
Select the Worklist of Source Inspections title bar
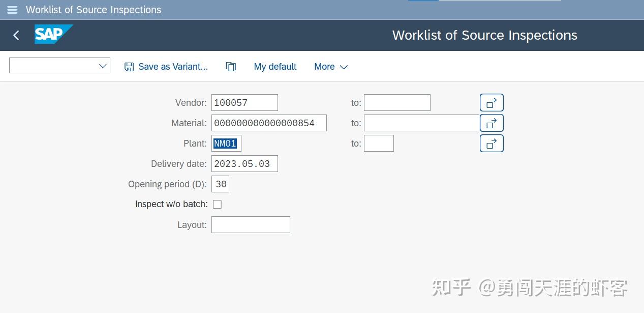484,35
